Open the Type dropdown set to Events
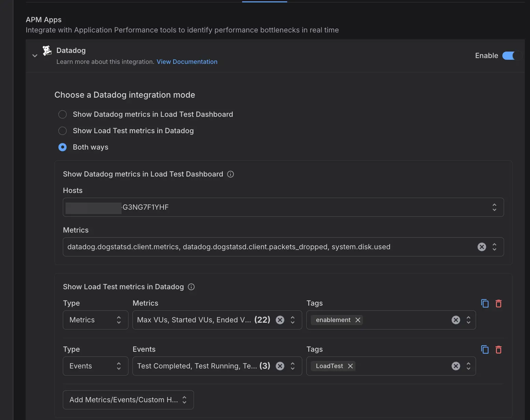The height and width of the screenshot is (420, 530). (96, 366)
